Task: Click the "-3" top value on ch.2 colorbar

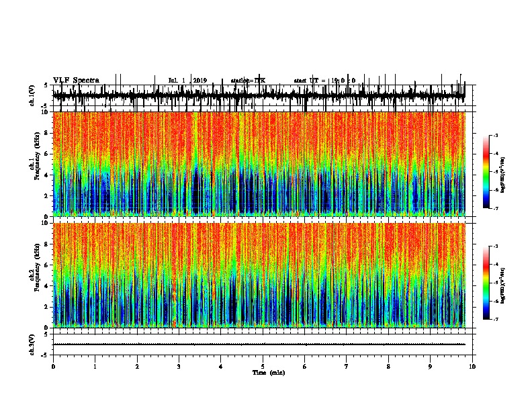Action: (x=495, y=246)
